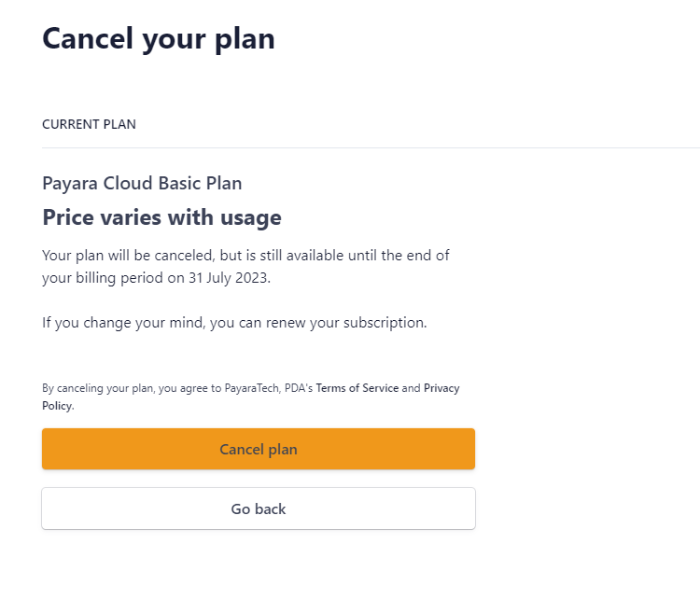Click the Go back button

[259, 509]
